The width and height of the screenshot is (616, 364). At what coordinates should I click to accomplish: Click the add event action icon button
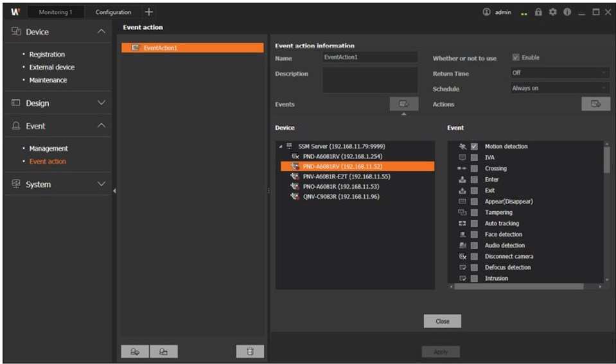click(x=135, y=351)
